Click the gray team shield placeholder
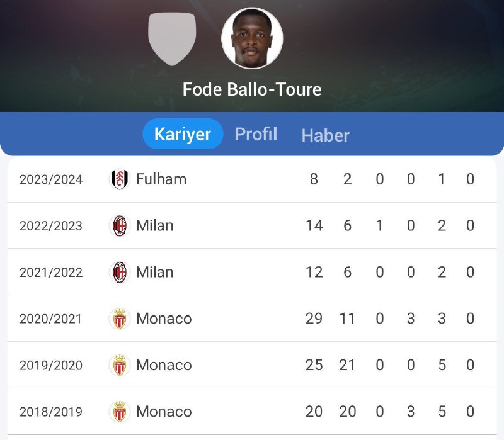Screen dimensions: 504x440 [172, 38]
